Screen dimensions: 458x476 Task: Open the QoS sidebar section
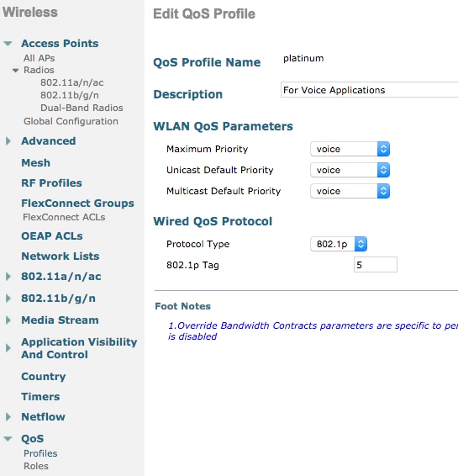coord(33,439)
